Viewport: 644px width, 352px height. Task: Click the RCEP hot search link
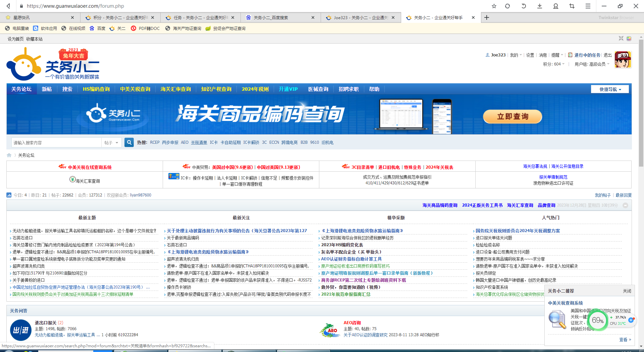point(155,142)
